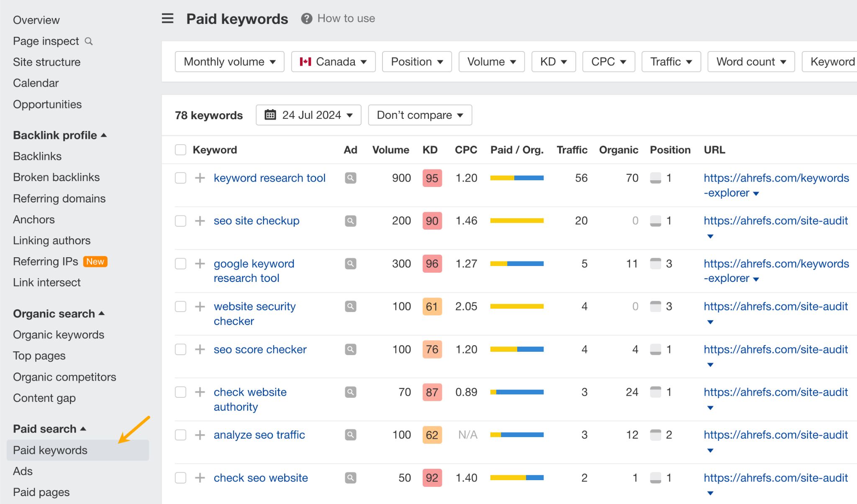Screen dimensions: 857x504
Task: Click the Canada flag icon in the country filter
Action: click(x=305, y=61)
